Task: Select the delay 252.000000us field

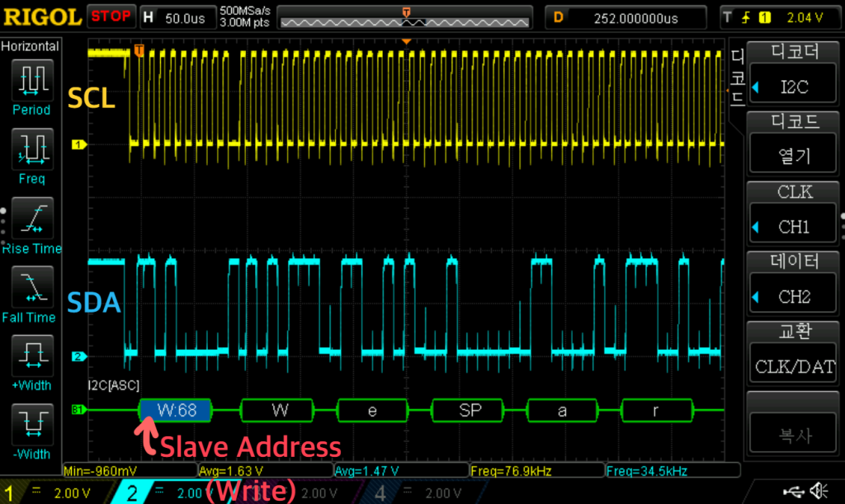Action: [x=626, y=18]
